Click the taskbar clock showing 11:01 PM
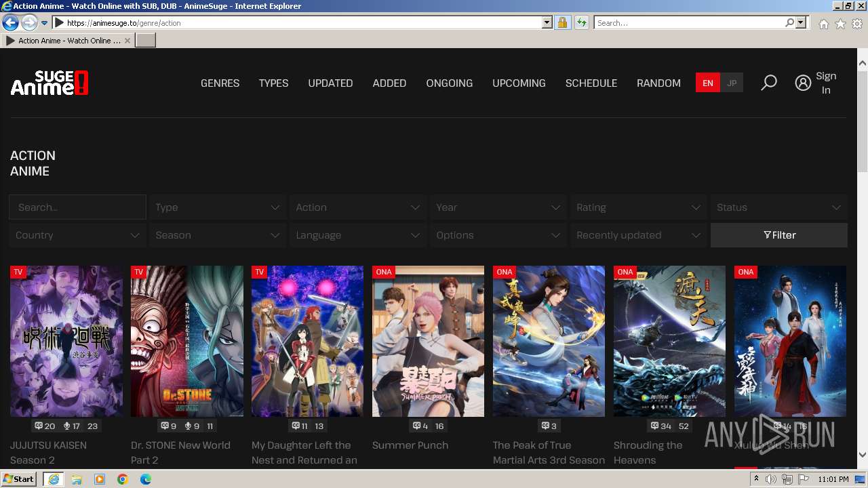This screenshot has height=488, width=868. point(833,479)
